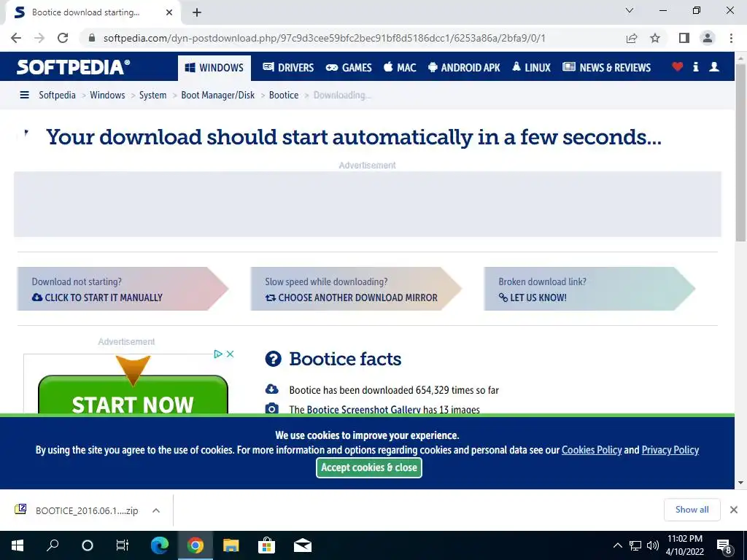Click Bootice breadcrumb link
Viewport: 747px width, 560px height.
pyautogui.click(x=284, y=96)
